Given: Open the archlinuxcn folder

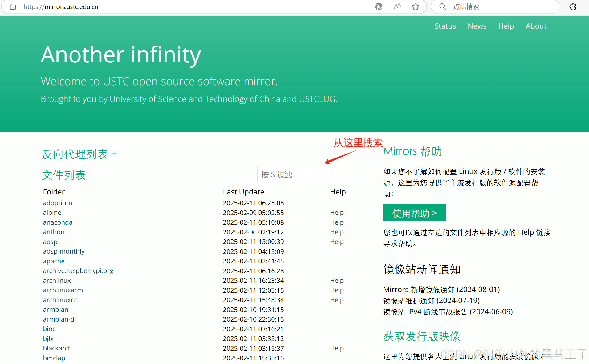Looking at the screenshot, I should pos(60,300).
